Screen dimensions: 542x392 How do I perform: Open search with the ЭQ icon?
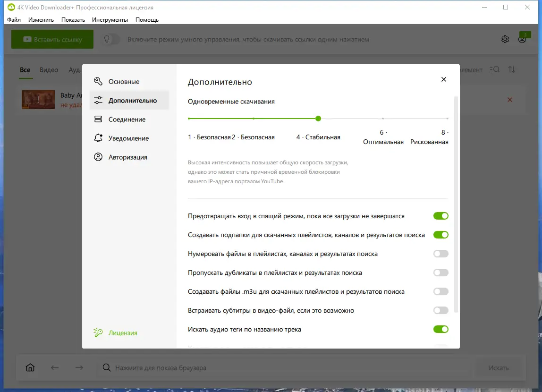[494, 69]
